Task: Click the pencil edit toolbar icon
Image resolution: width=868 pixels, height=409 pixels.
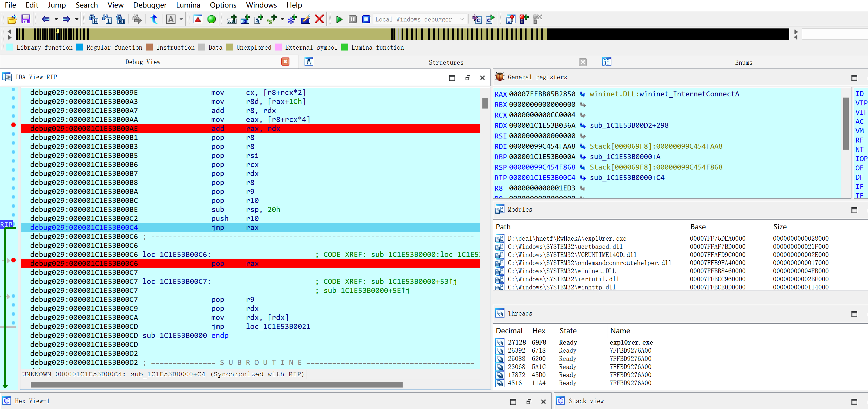Action: pos(306,19)
